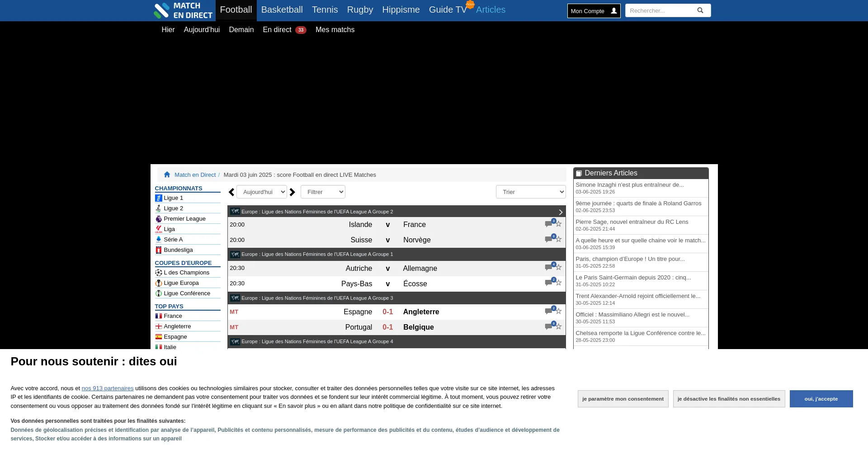Open comments bubble for Espagne-Angleterre match

click(547, 312)
